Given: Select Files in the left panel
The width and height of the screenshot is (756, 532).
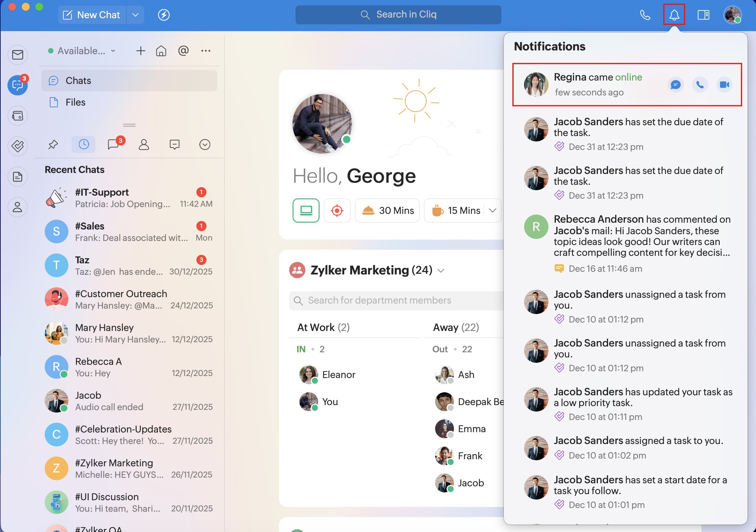Looking at the screenshot, I should pyautogui.click(x=75, y=102).
